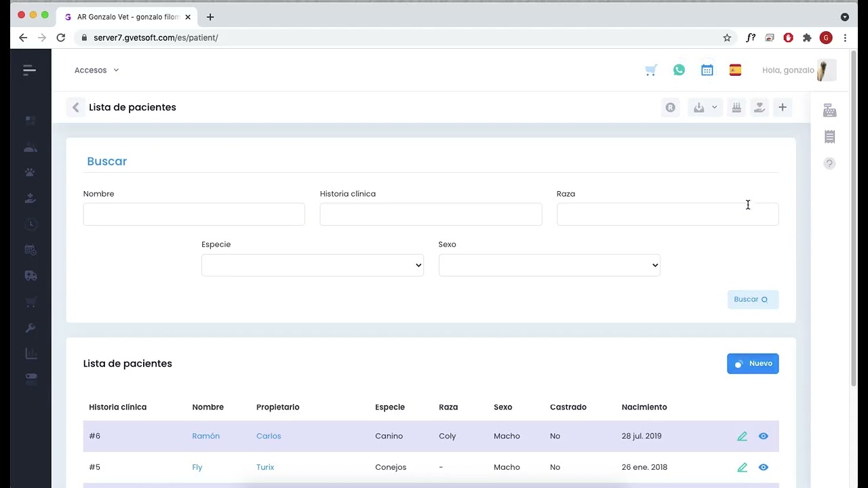This screenshot has width=868, height=488.
Task: Open the dashboard grid icon in sidebar
Action: coord(30,121)
